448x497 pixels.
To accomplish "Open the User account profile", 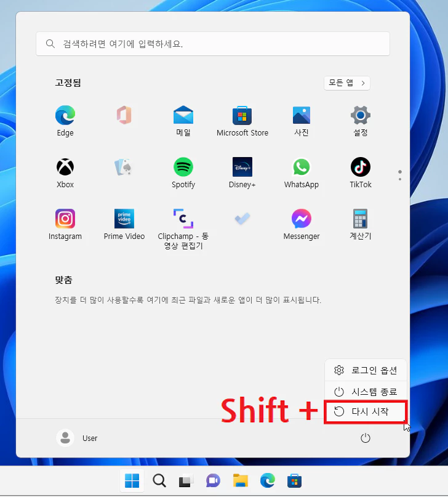I will (77, 438).
